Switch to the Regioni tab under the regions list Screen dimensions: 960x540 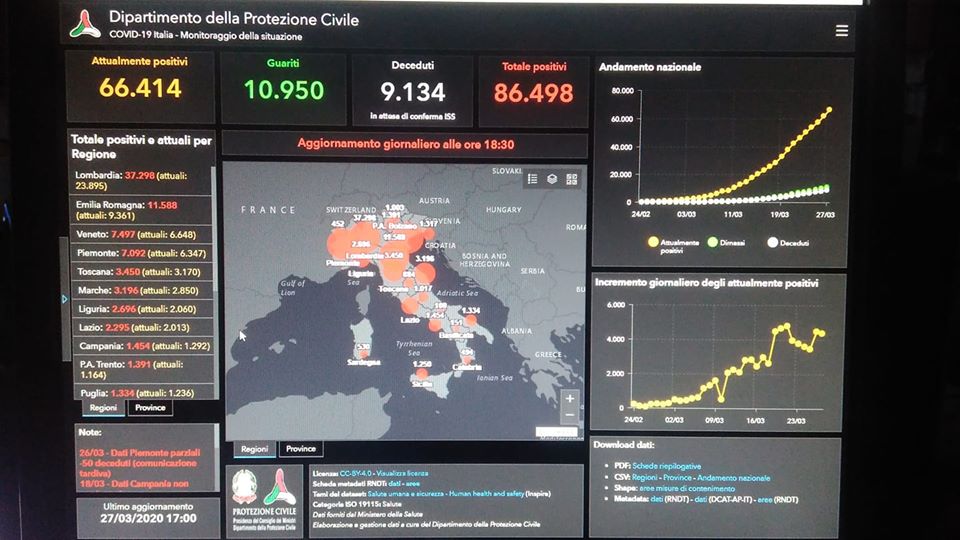pos(103,408)
